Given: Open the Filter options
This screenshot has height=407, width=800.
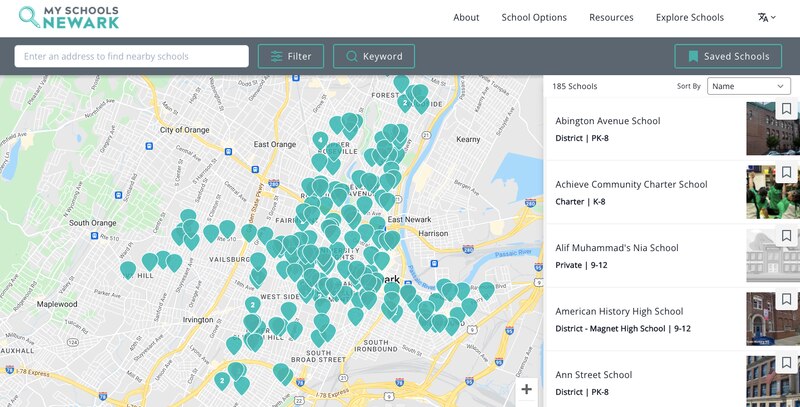Looking at the screenshot, I should click(x=291, y=56).
